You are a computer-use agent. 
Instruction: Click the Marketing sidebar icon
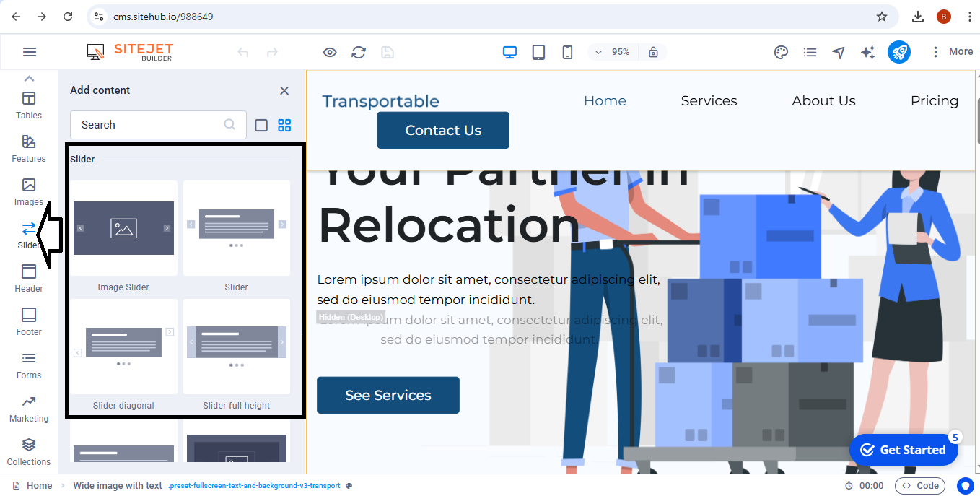pos(29,409)
